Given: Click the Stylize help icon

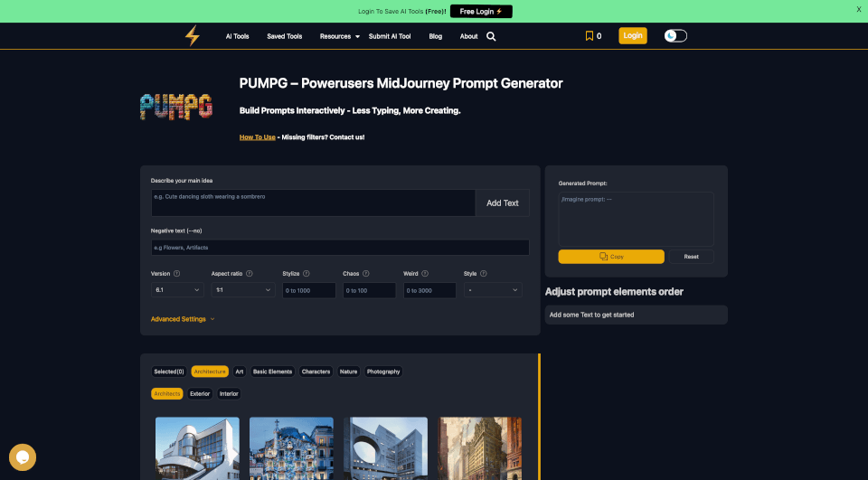Looking at the screenshot, I should (x=307, y=274).
